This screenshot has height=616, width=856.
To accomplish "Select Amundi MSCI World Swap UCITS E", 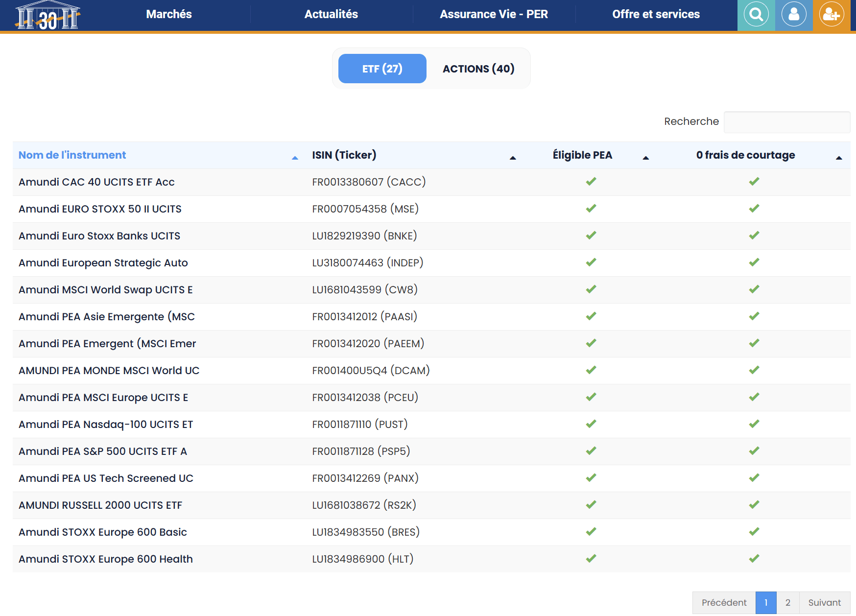I will pyautogui.click(x=106, y=290).
